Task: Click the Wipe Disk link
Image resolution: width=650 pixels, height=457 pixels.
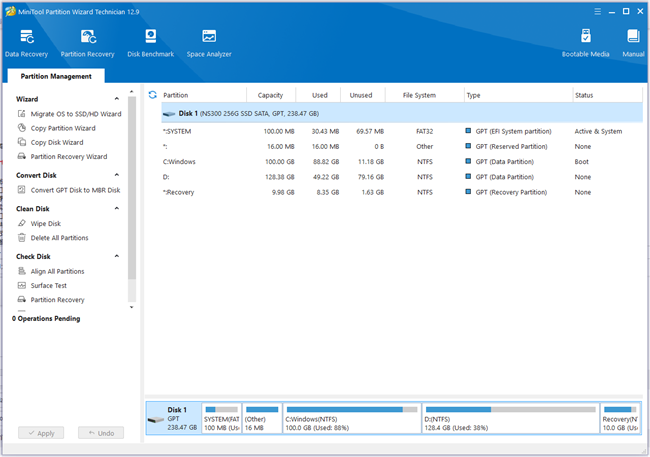Action: pos(46,224)
